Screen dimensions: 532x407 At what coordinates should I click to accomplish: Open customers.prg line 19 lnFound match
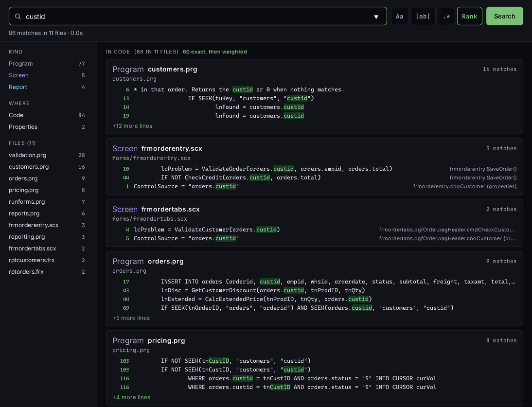point(315,116)
